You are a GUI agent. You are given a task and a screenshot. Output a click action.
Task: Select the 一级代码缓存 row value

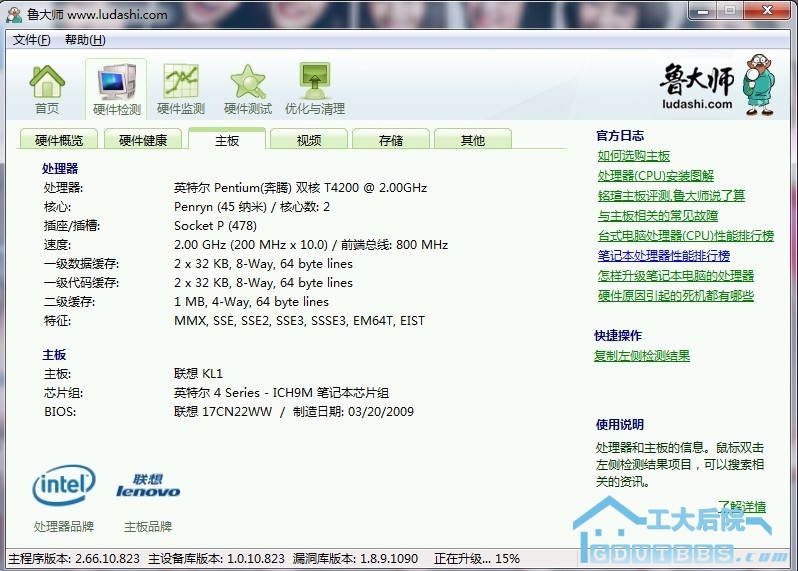click(x=263, y=282)
